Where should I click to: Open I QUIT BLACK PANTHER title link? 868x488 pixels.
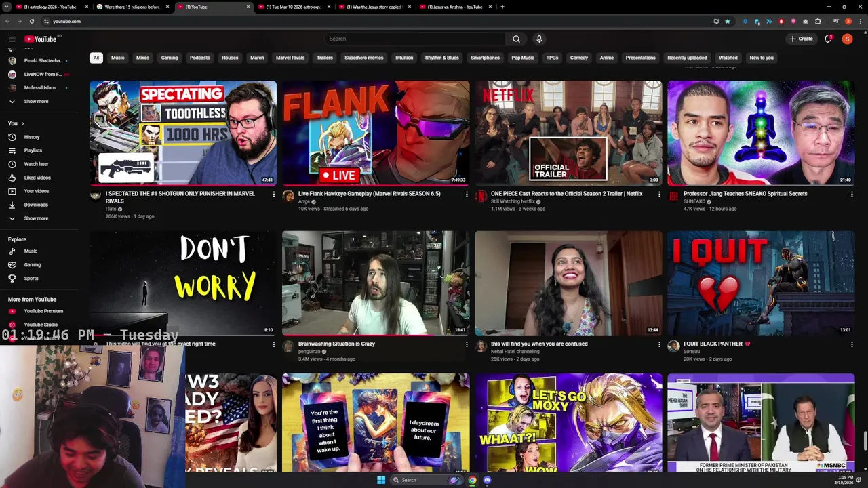(717, 344)
